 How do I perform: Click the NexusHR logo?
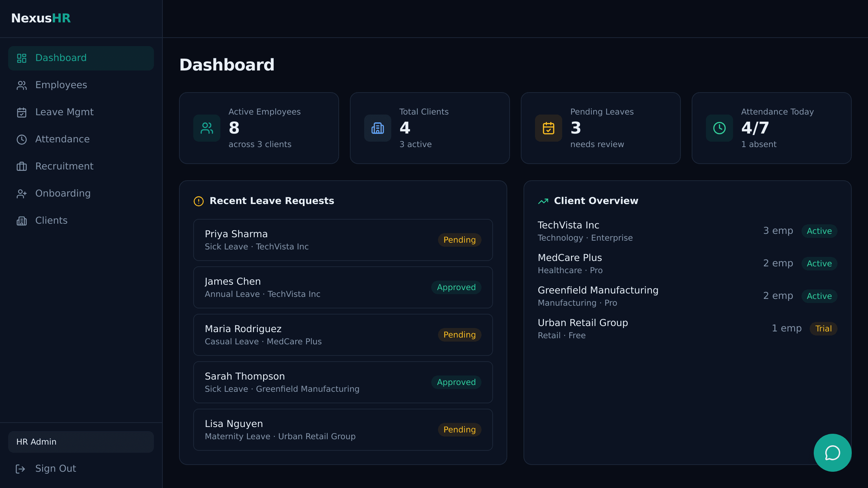(x=41, y=18)
